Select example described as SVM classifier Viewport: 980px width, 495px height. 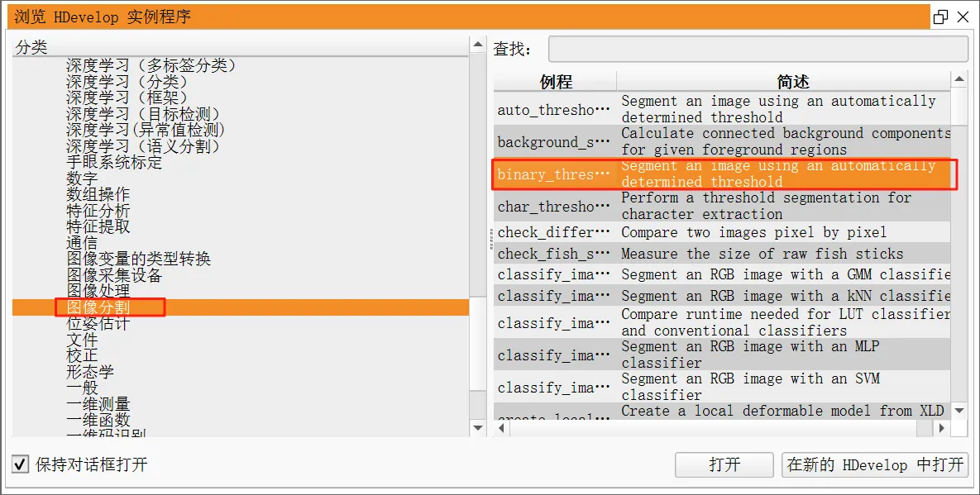click(x=722, y=387)
